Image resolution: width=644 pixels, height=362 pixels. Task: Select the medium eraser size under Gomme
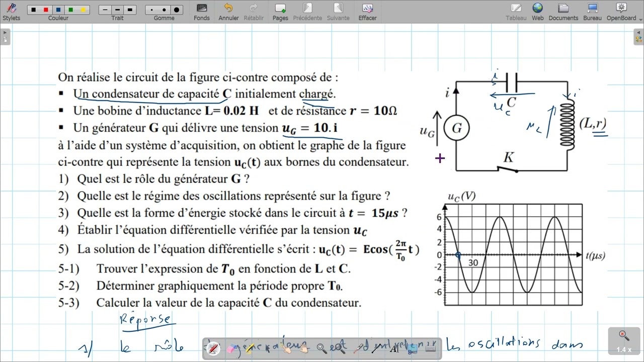(x=164, y=10)
